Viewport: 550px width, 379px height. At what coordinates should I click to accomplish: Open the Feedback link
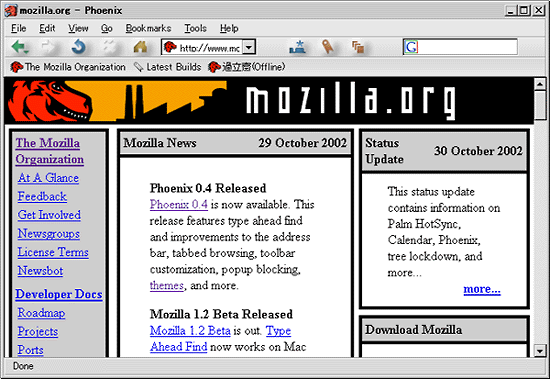(x=42, y=196)
